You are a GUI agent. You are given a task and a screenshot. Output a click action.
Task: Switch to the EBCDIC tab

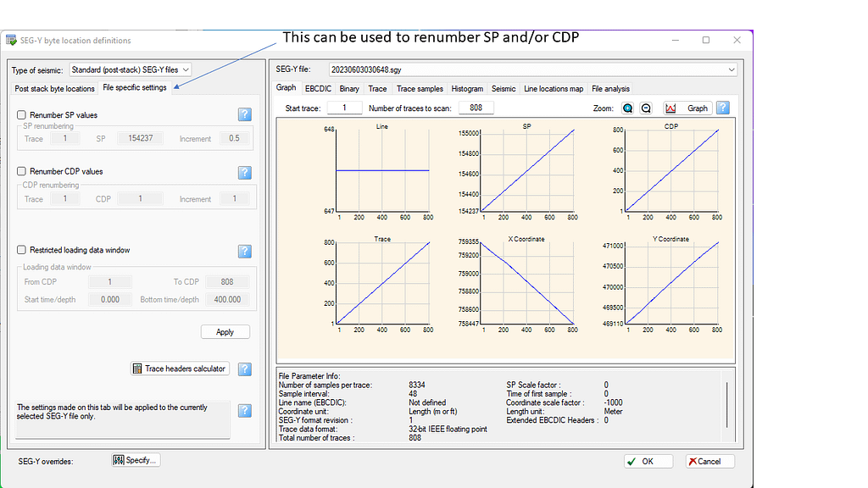tap(318, 88)
